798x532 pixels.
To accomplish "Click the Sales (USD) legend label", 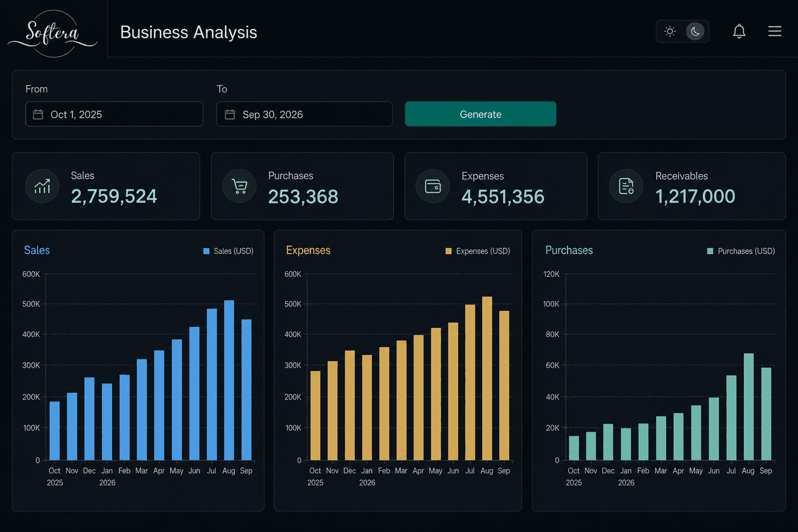I will pos(234,251).
